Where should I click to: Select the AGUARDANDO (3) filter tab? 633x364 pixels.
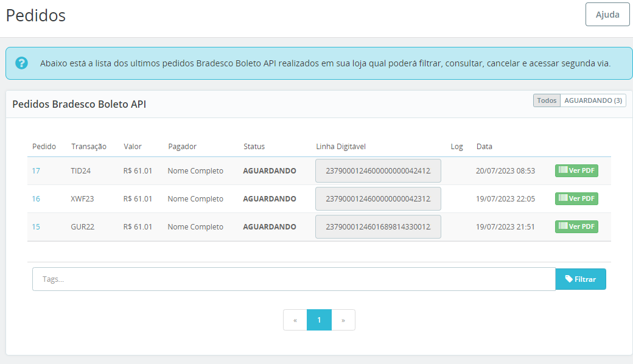pos(593,100)
